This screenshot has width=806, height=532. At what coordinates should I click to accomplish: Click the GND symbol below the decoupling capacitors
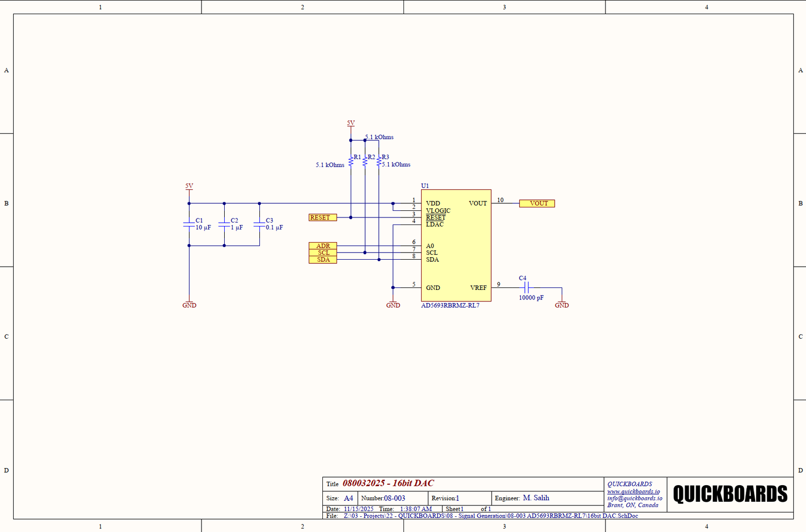pos(189,305)
